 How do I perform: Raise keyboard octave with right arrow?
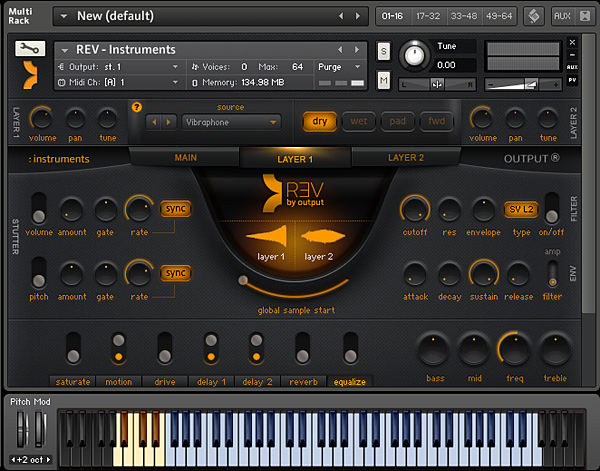click(49, 460)
